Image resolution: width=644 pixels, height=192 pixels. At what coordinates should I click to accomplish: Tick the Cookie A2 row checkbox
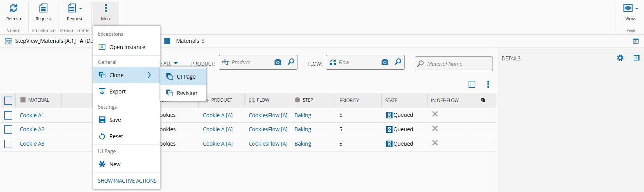point(8,129)
